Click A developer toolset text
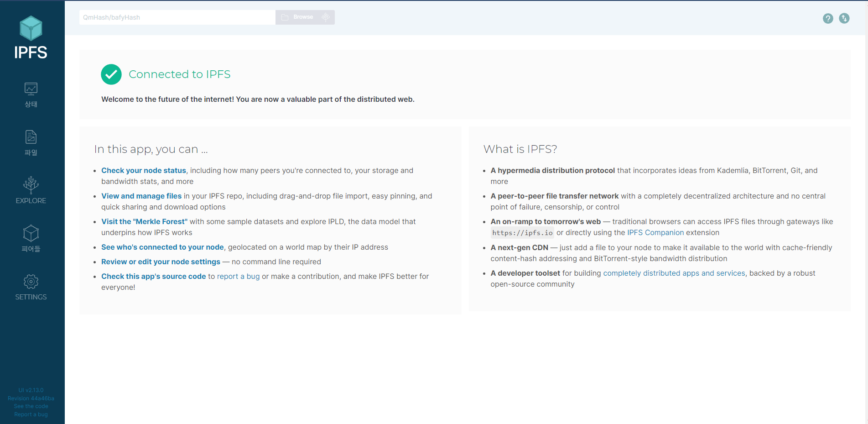The image size is (868, 424). [x=525, y=273]
